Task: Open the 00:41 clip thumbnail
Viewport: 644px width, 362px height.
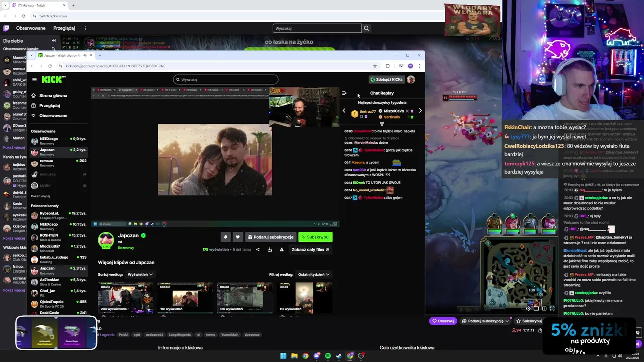Action: (304, 298)
